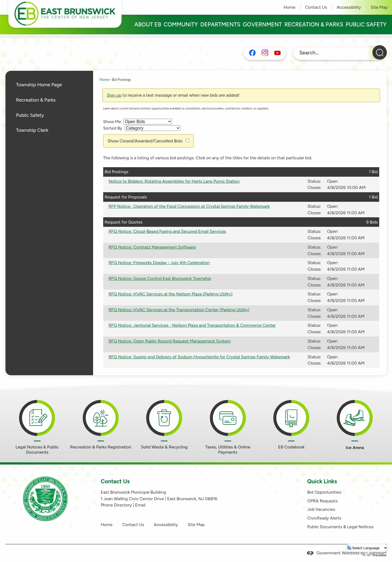Viewport: 392px width, 562px height.
Task: Open Janitorial Services RFQ notice
Action: (192, 325)
